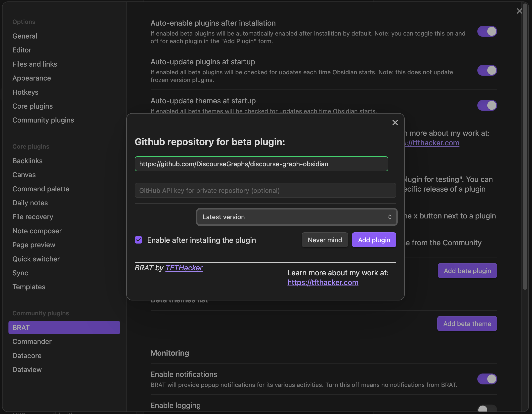532x414 pixels.
Task: Close the beta plugin dialog
Action: pos(395,123)
